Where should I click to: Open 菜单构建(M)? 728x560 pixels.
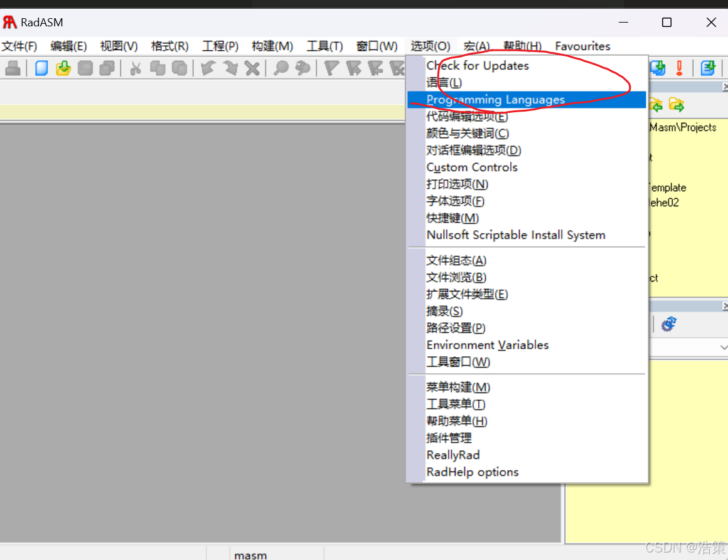tap(527, 388)
